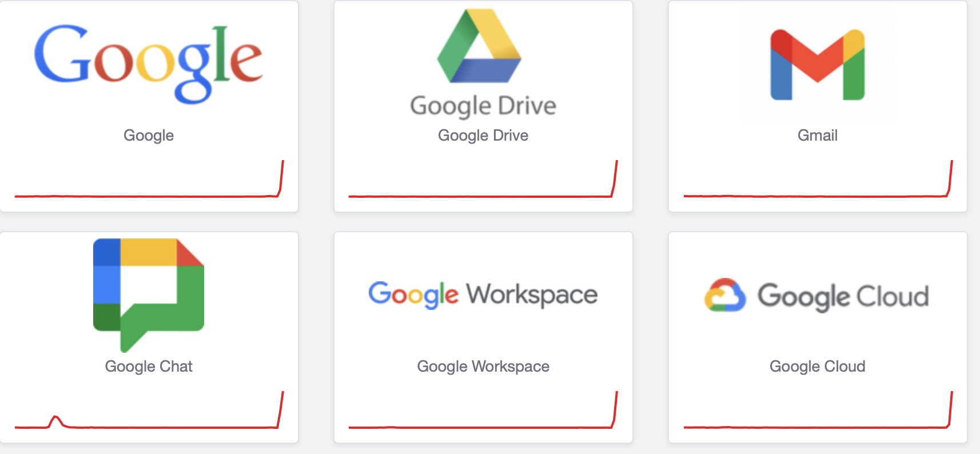Select the Gmail text label
The height and width of the screenshot is (454, 980).
tap(818, 136)
